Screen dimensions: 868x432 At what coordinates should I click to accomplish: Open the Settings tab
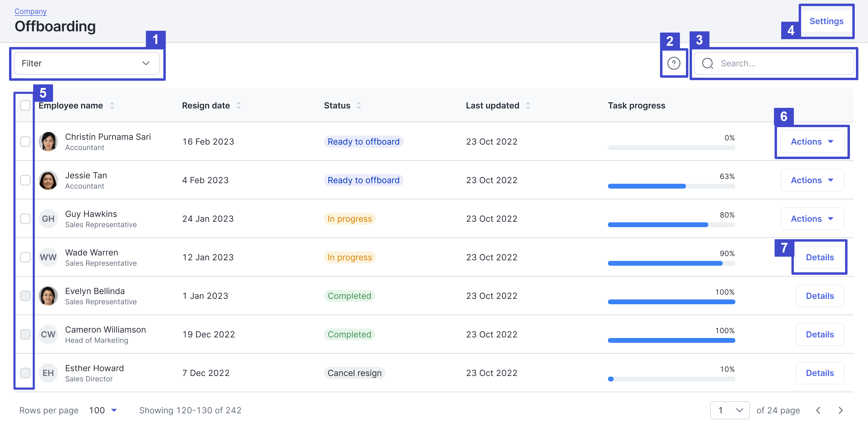click(x=826, y=21)
